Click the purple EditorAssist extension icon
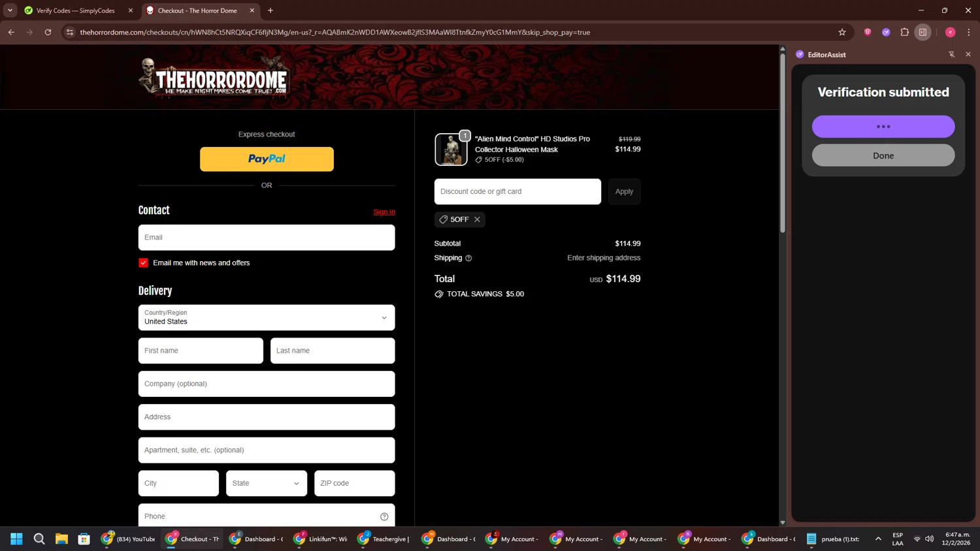The height and width of the screenshot is (551, 980). [886, 32]
